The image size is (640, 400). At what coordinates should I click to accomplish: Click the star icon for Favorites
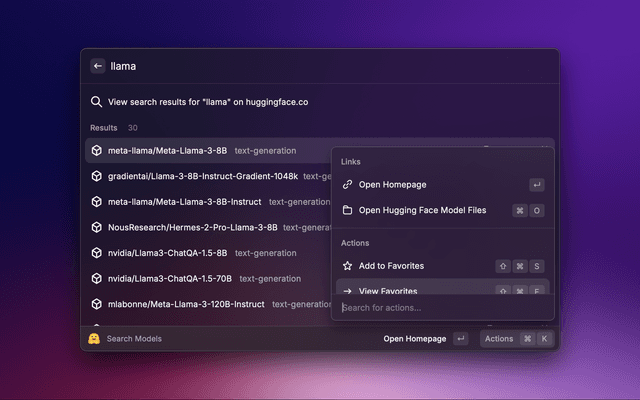(347, 266)
